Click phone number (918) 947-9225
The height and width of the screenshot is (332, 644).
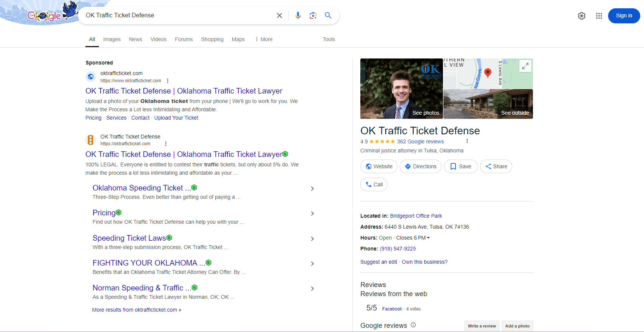click(x=398, y=249)
